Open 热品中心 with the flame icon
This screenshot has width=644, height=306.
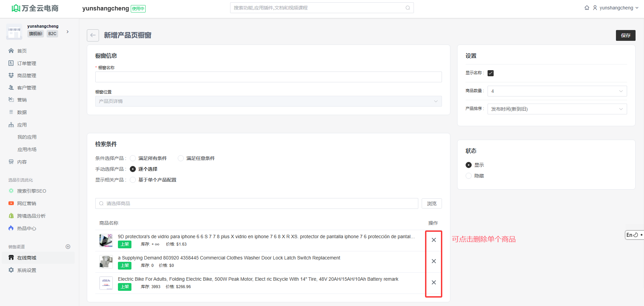(27, 228)
